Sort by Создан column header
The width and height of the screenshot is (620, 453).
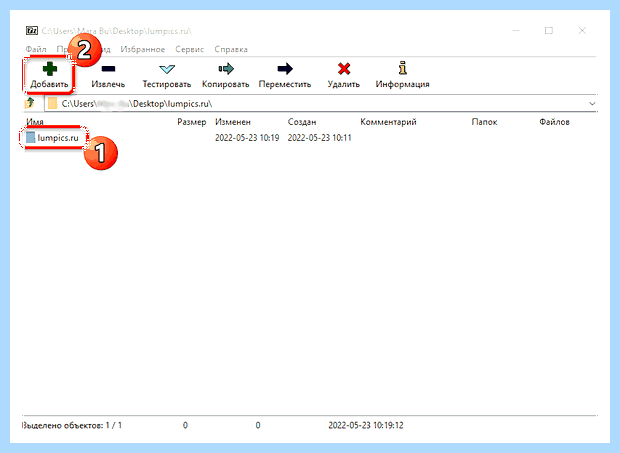point(302,122)
